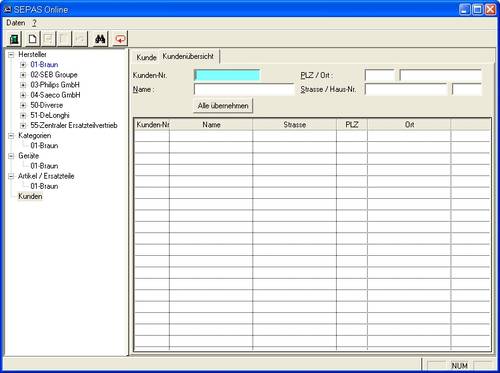Click the SEPAS Online title bar icon

coord(7,9)
